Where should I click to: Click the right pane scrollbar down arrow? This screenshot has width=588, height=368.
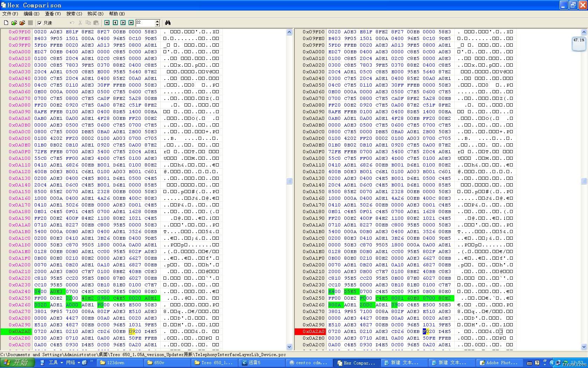coord(584,347)
